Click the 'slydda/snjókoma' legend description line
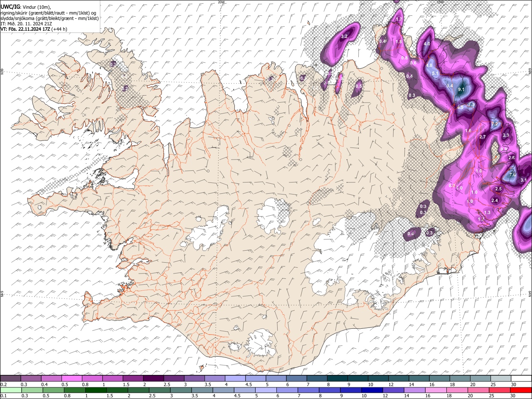Viewport: 532px width, 399px height. pyautogui.click(x=49, y=18)
